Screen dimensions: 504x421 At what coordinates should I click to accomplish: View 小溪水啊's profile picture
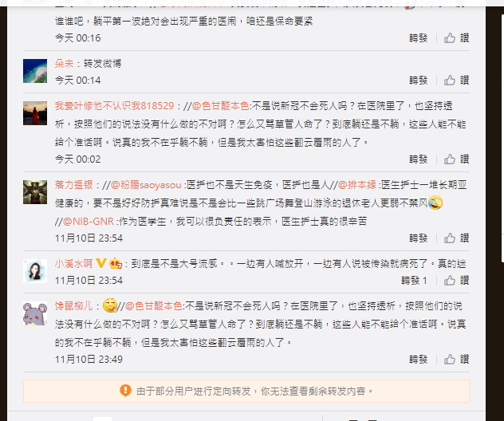pos(35,271)
